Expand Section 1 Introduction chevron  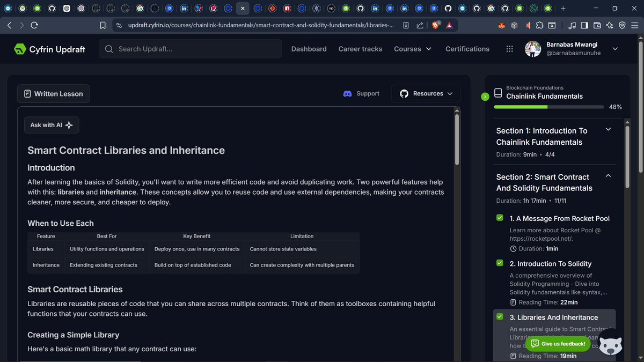click(608, 129)
